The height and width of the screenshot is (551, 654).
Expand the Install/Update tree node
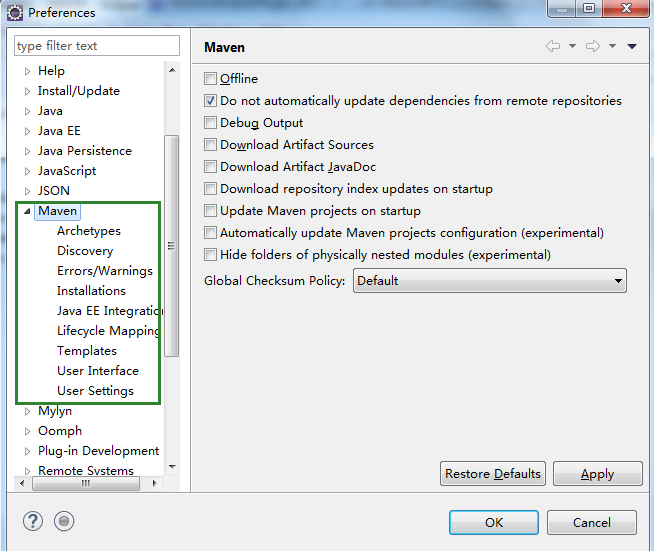27,91
